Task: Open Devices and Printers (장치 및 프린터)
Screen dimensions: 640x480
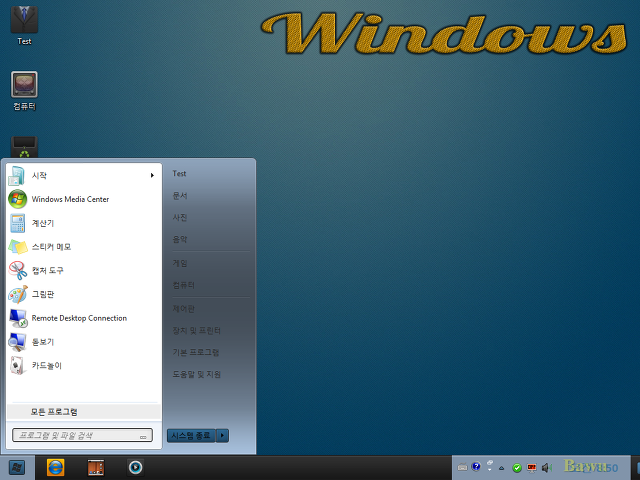Action: coord(196,331)
